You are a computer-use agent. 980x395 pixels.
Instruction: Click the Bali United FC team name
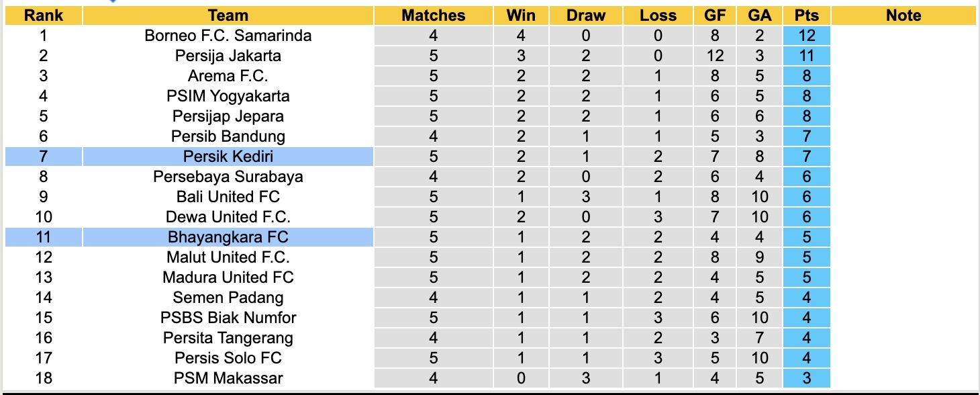pyautogui.click(x=228, y=197)
